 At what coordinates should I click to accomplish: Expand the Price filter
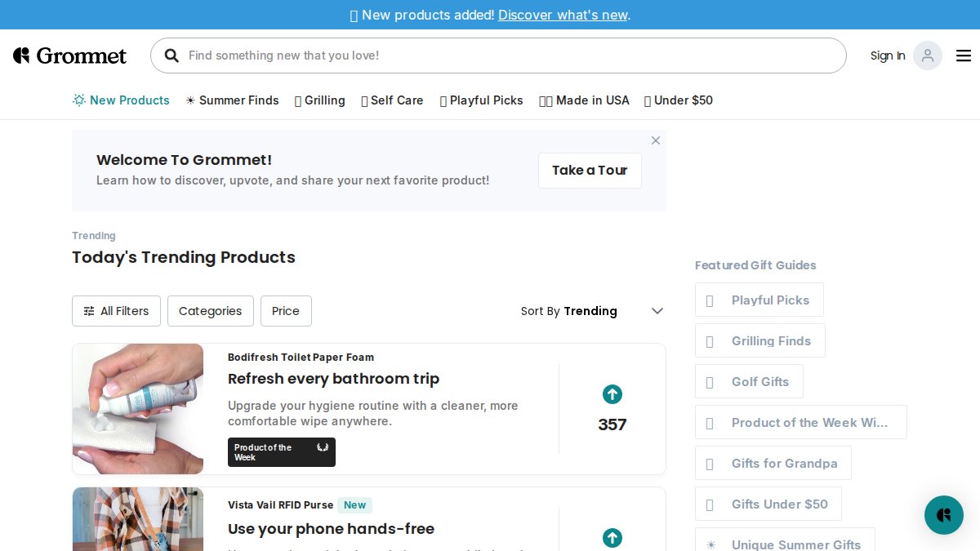tap(286, 311)
